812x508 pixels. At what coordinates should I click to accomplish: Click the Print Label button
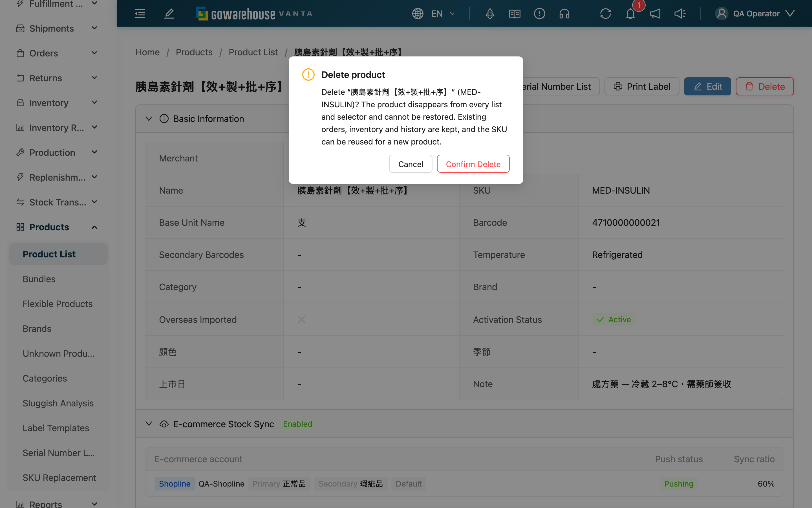(x=642, y=86)
